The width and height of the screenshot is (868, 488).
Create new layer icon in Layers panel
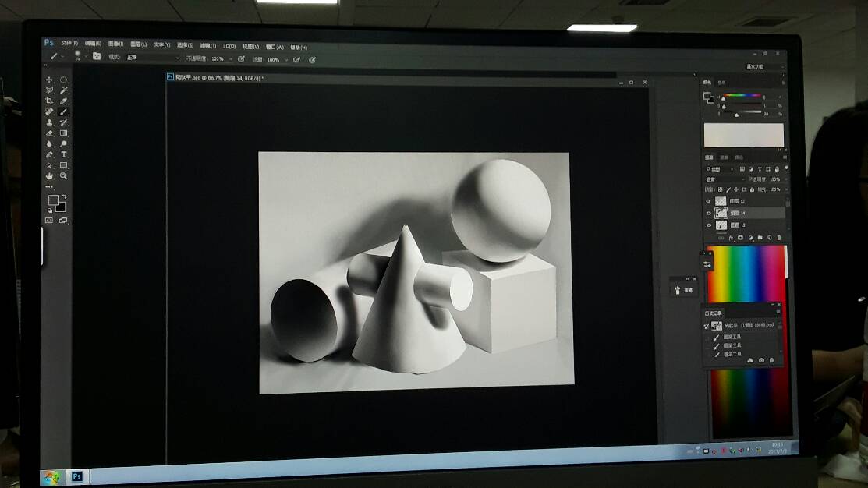tap(770, 237)
